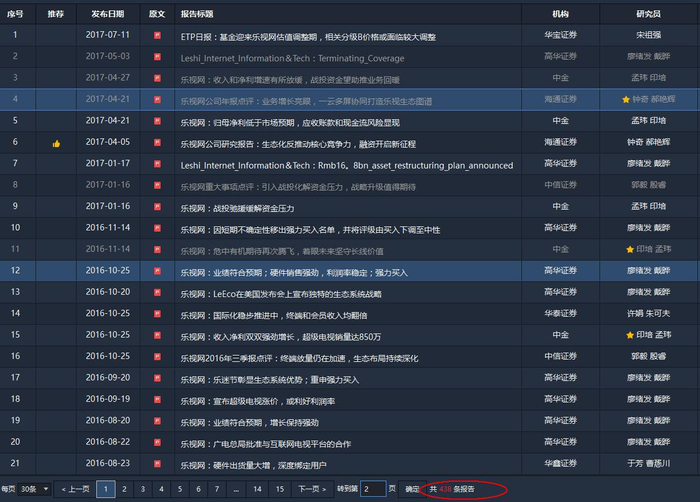Focus the 转到第 page number input field
700x502 pixels.
pyautogui.click(x=373, y=489)
